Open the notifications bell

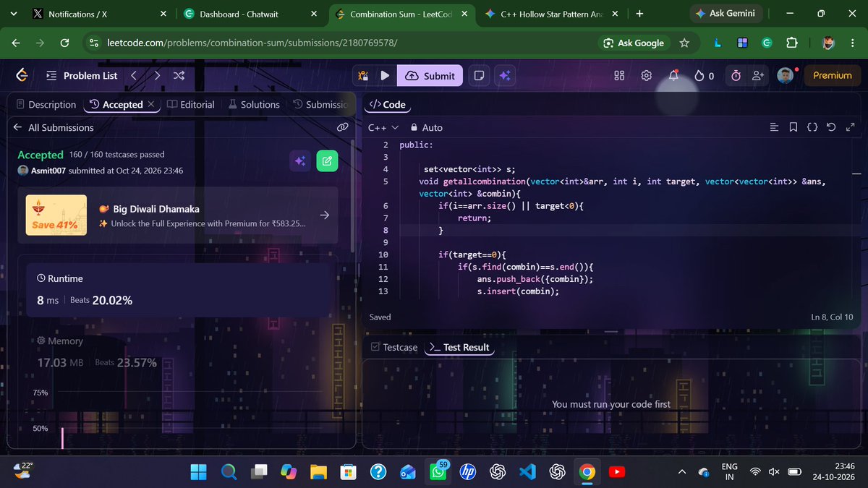673,75
